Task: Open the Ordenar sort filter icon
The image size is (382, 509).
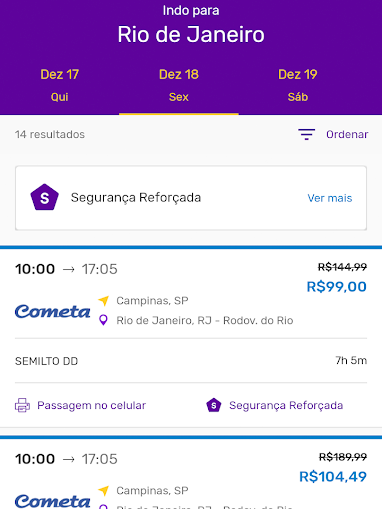Action: [x=306, y=134]
